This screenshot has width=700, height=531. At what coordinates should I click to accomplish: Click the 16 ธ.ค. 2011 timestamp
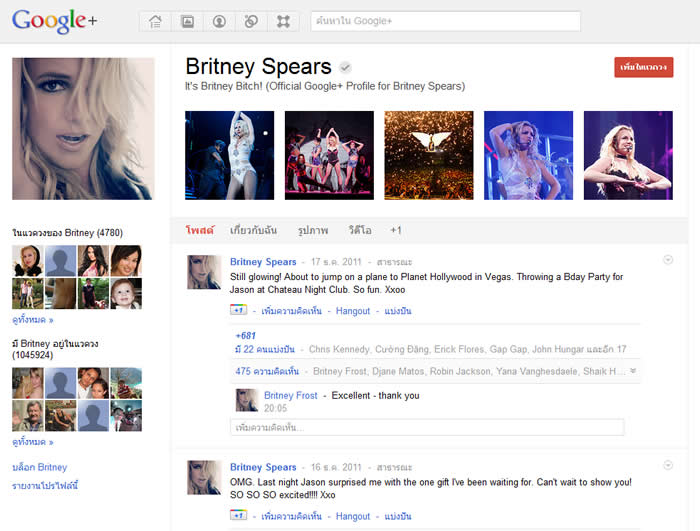click(336, 467)
